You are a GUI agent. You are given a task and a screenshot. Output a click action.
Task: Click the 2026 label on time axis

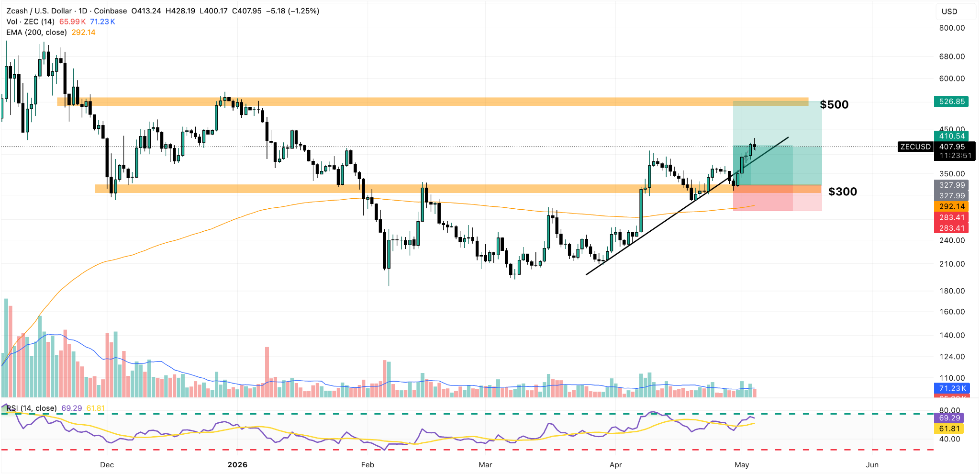(237, 464)
